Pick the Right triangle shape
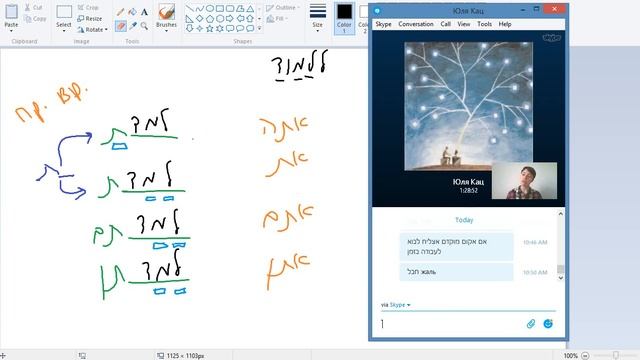 coord(189,18)
